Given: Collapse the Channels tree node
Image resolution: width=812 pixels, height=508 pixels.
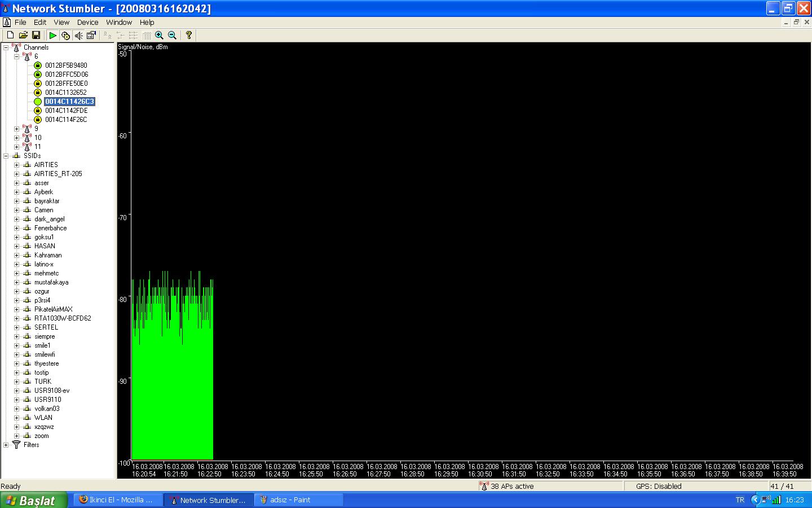Looking at the screenshot, I should tap(6, 47).
